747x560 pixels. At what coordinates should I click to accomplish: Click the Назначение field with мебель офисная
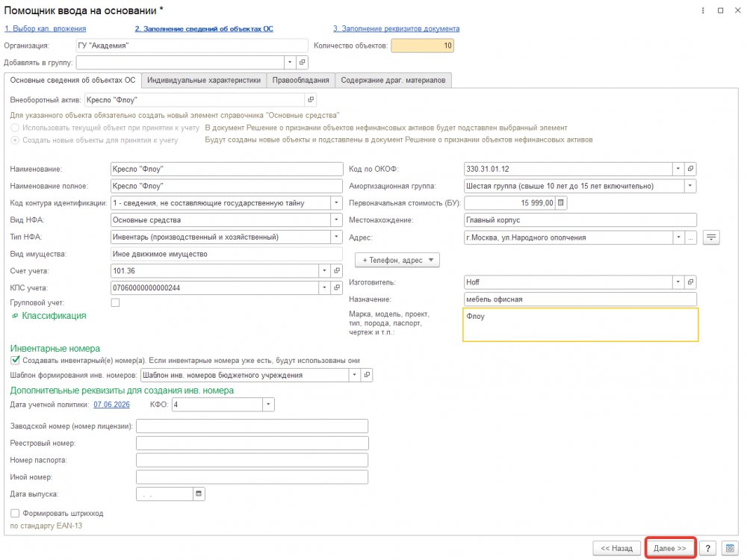tap(580, 299)
